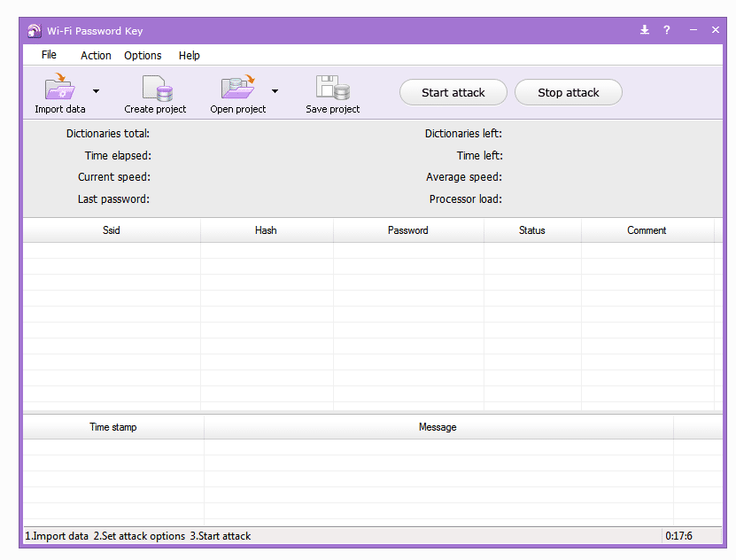This screenshot has width=736, height=560.
Task: Click the Message column header in log
Action: (438, 427)
